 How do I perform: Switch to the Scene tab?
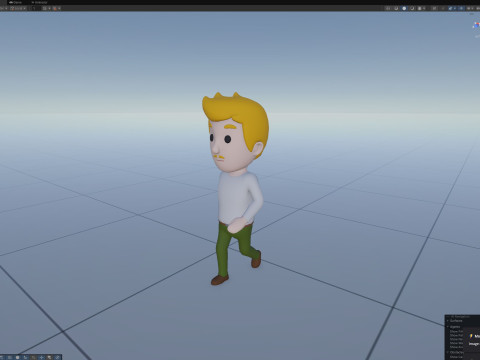click(15, 2)
